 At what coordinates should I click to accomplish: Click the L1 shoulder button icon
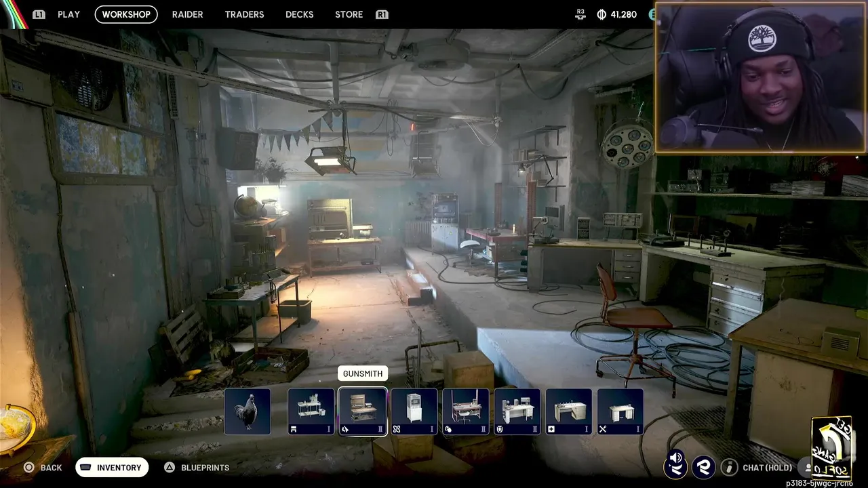click(39, 14)
